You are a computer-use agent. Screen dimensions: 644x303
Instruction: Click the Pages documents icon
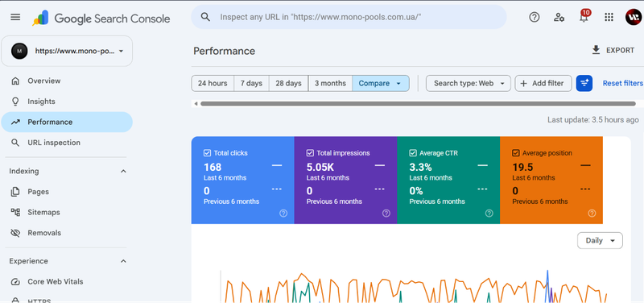15,192
